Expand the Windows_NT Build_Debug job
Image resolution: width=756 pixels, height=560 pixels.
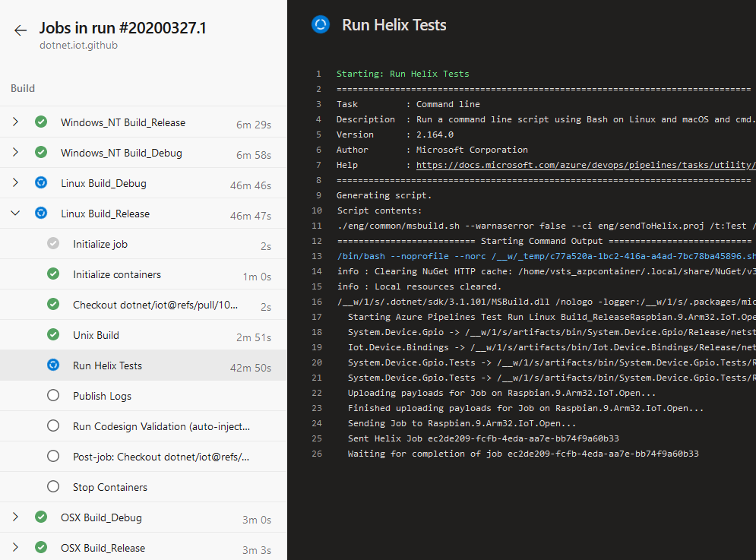15,152
